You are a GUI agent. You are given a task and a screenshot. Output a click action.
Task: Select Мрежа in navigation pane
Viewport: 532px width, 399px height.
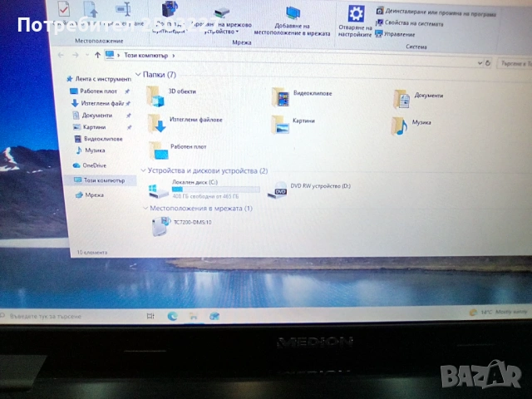click(90, 195)
